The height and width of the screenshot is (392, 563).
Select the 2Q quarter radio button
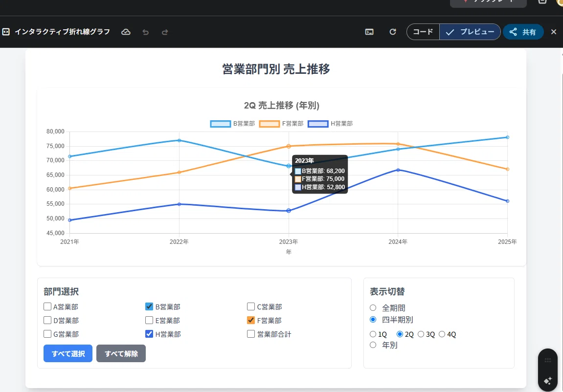point(400,334)
